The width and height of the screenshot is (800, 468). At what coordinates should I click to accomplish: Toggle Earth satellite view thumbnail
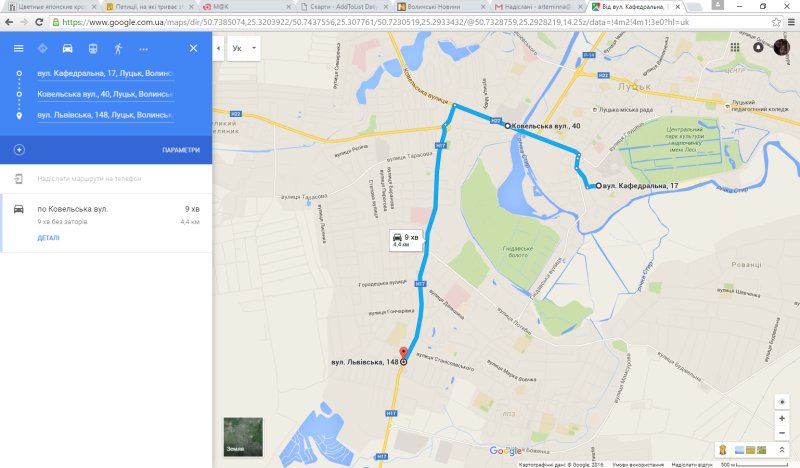click(243, 437)
